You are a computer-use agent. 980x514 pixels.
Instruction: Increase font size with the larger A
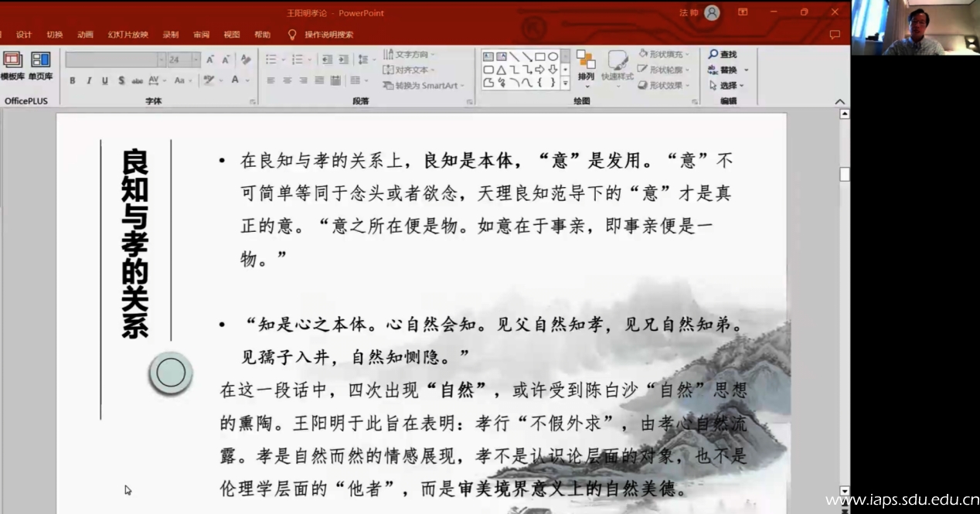210,60
